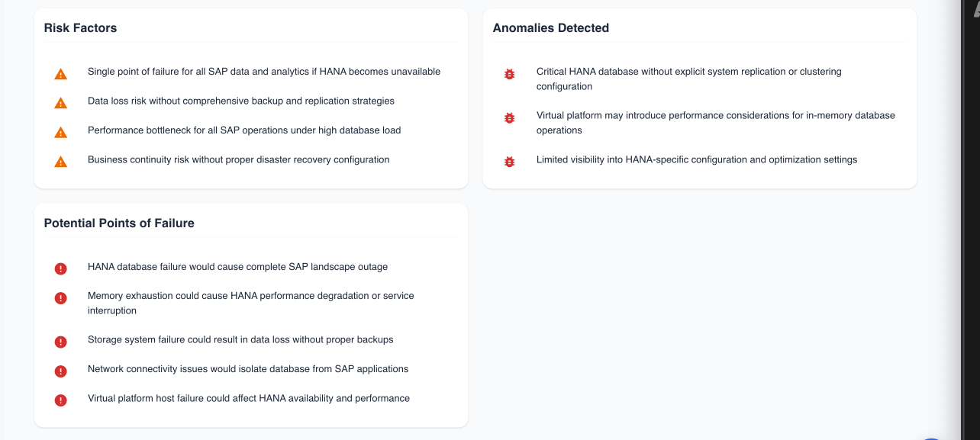Click the warning icon next to "Data loss risk"
The width and height of the screenshot is (980, 440).
[x=60, y=102]
